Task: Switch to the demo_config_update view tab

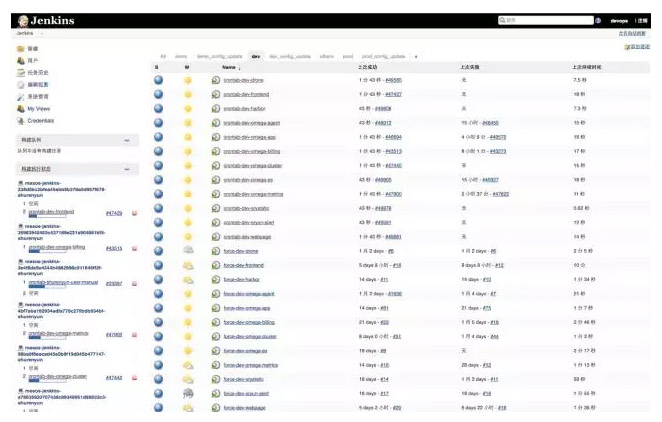Action: pyautogui.click(x=220, y=56)
